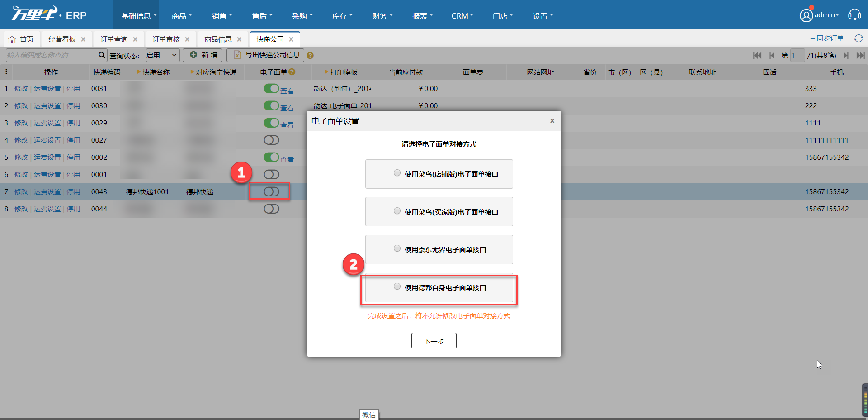This screenshot has width=868, height=420.
Task: Click 运费设置 for courier 0030
Action: [47, 105]
